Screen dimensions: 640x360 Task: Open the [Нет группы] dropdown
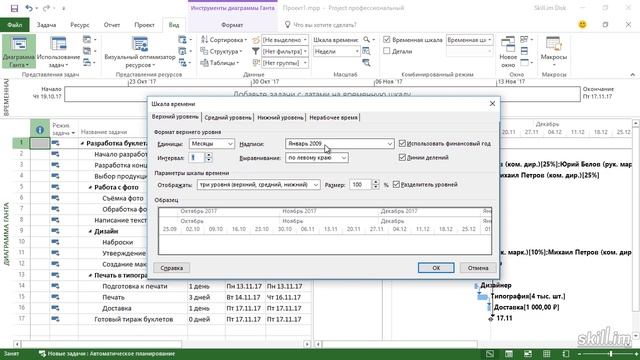point(285,63)
